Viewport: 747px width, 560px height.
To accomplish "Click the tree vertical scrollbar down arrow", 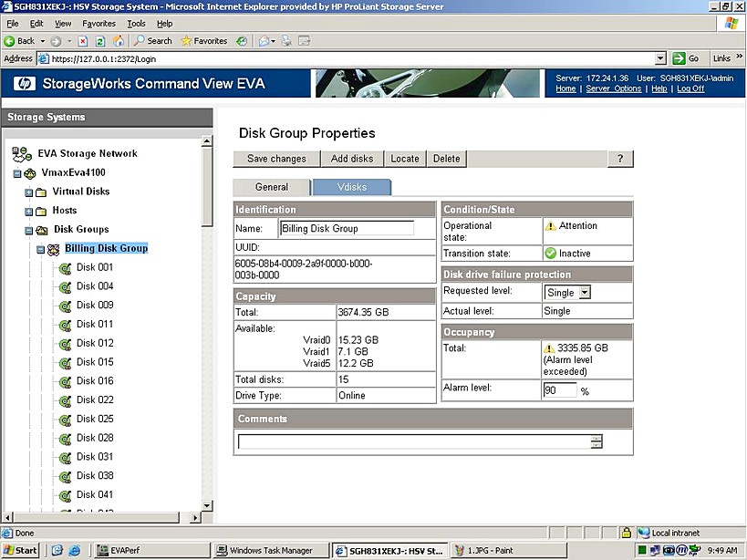I will click(207, 505).
